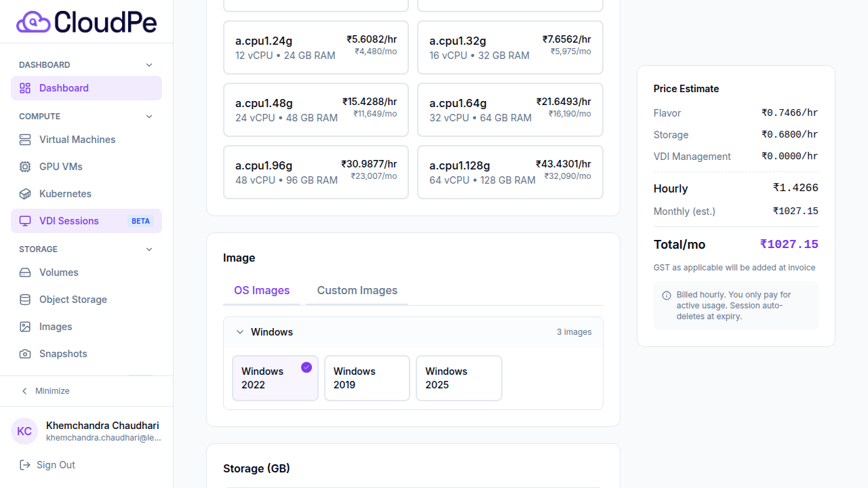Open Dashboard from the sidebar
Viewport: 868px width, 488px height.
pyautogui.click(x=86, y=88)
